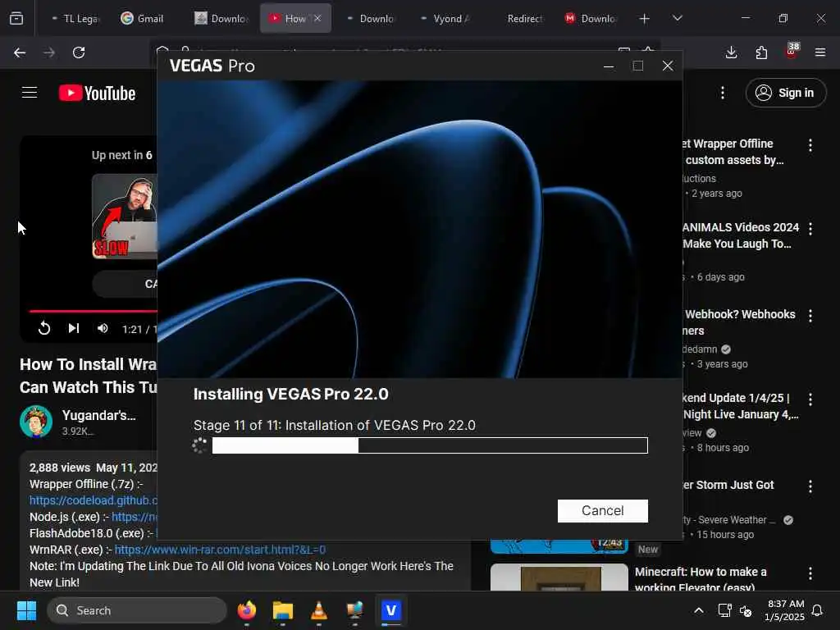Open the YouTube guide hamburger menu

click(30, 93)
